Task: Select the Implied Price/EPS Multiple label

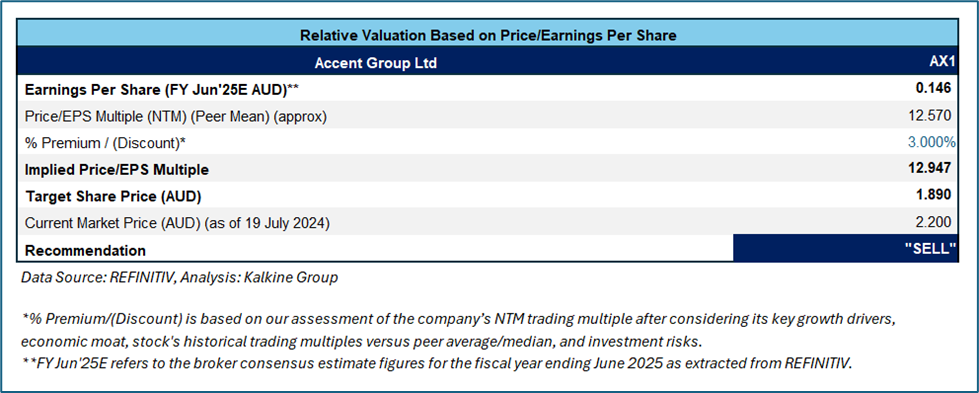Action: pos(117,170)
